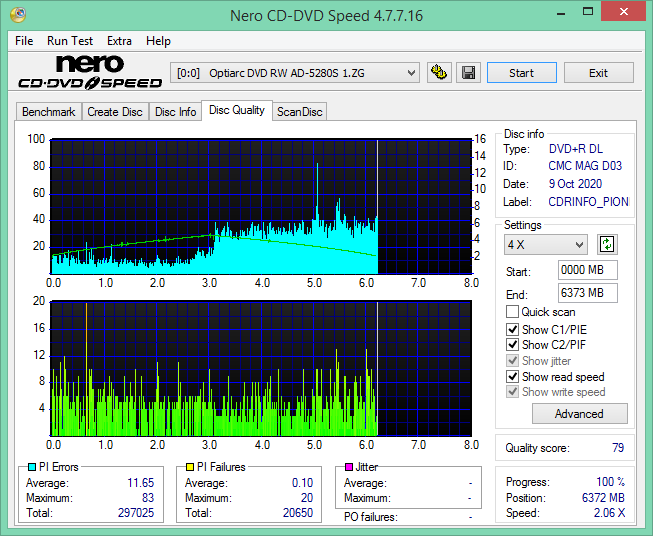Minimize the Nero CD-DVD Speed window

click(561, 12)
